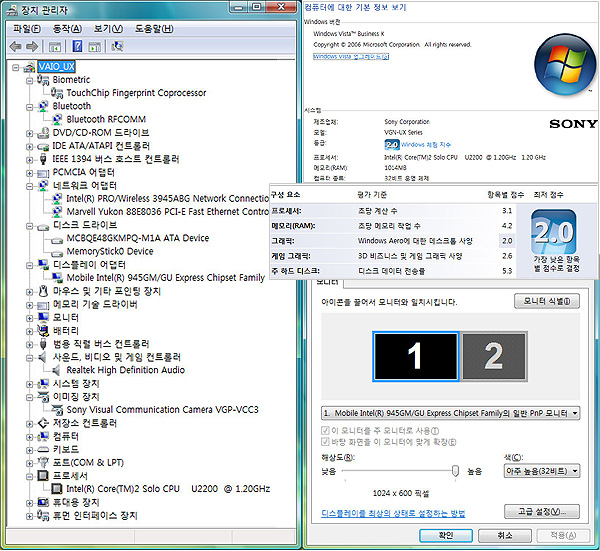Click the VAIO_UX computer root icon
Image resolution: width=600 pixels, height=551 pixels.
(x=29, y=67)
